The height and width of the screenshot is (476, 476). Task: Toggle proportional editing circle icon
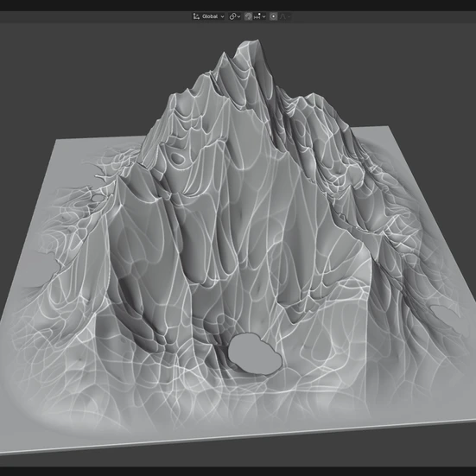click(273, 16)
